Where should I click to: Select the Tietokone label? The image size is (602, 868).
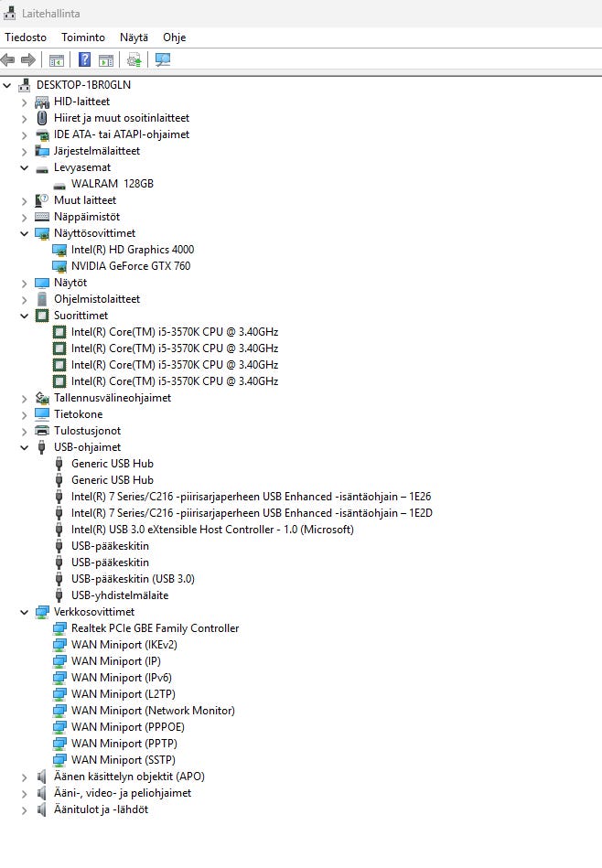pyautogui.click(x=78, y=414)
